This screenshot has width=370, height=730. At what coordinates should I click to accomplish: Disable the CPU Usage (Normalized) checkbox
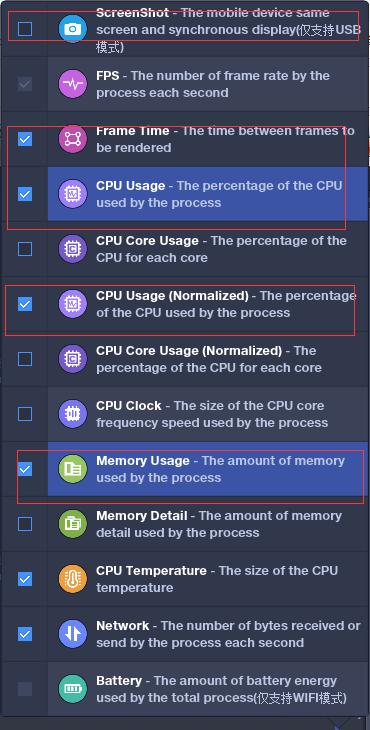[x=25, y=304]
